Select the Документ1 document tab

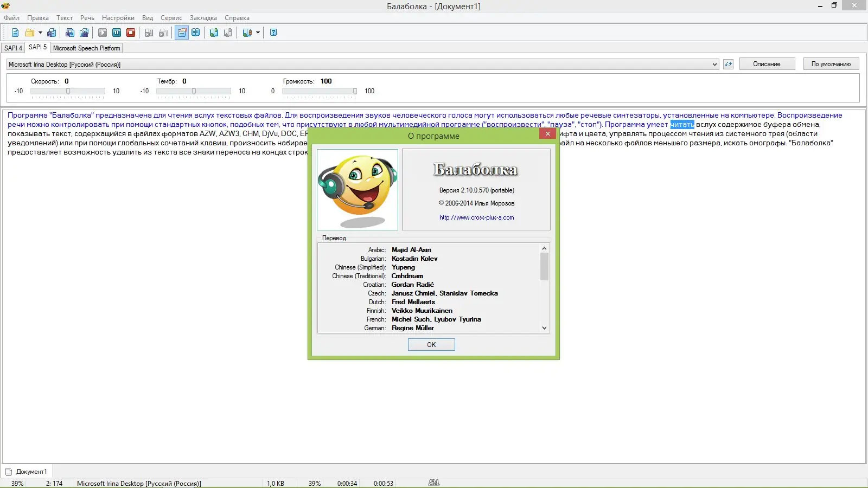(28, 471)
